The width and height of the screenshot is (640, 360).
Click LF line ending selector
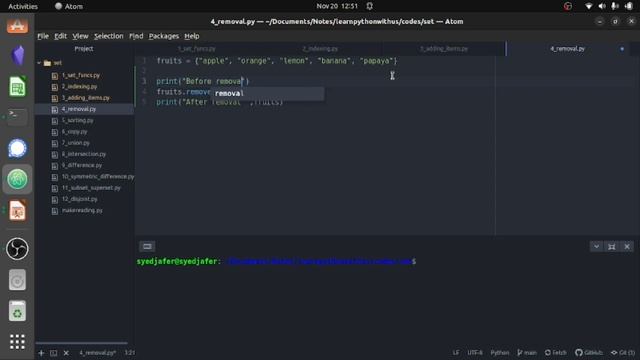coord(456,353)
